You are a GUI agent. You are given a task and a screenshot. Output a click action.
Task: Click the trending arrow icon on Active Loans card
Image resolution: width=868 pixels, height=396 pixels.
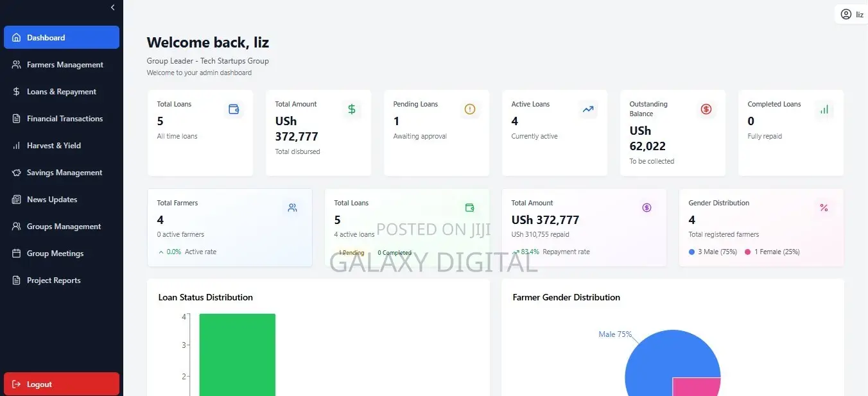[x=588, y=110]
